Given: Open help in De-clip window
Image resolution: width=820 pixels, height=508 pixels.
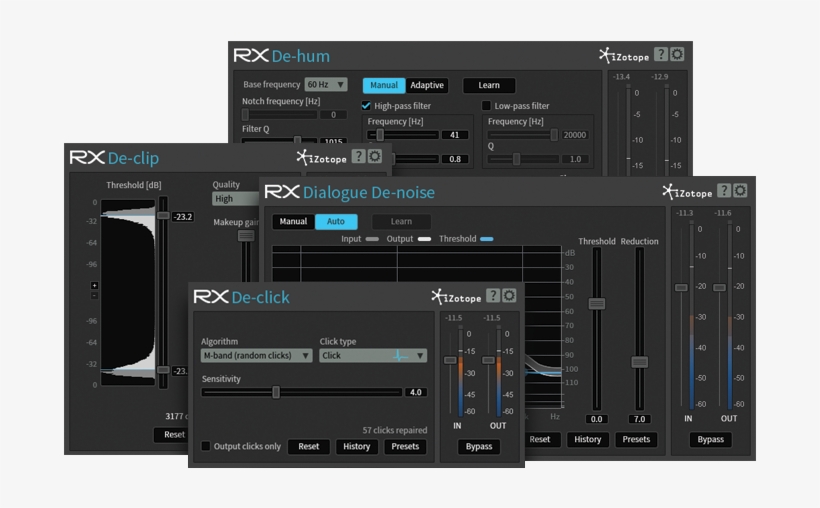Looking at the screenshot, I should (358, 156).
